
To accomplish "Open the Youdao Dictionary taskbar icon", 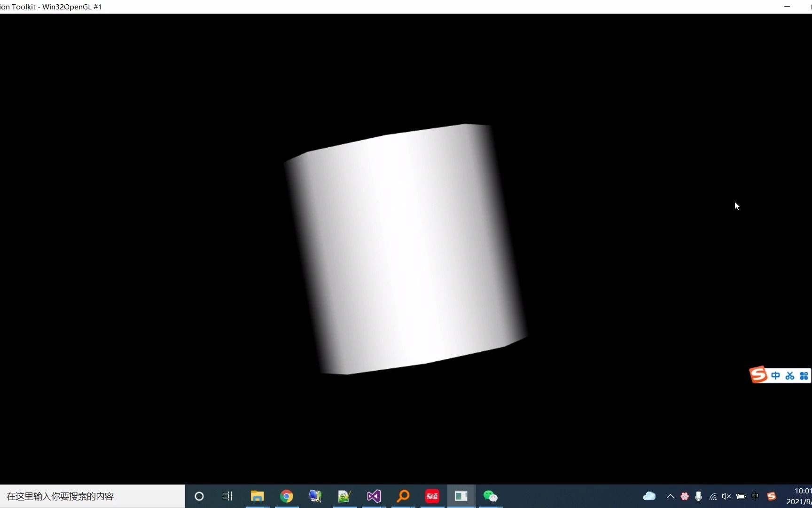I will (x=432, y=496).
